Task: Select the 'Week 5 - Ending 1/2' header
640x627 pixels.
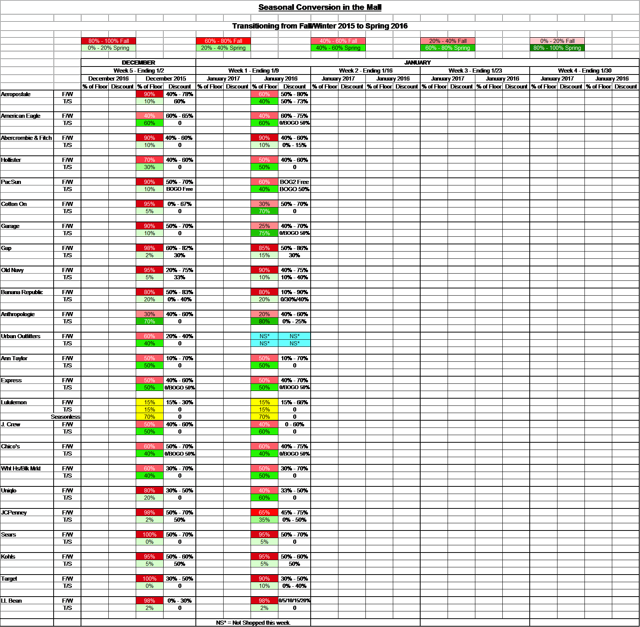Action: click(138, 70)
